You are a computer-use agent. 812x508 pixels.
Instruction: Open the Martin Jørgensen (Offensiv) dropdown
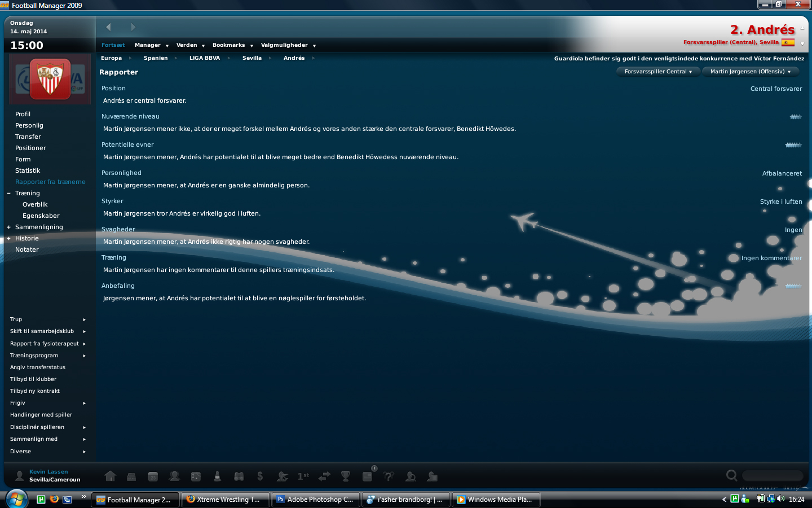(x=751, y=72)
